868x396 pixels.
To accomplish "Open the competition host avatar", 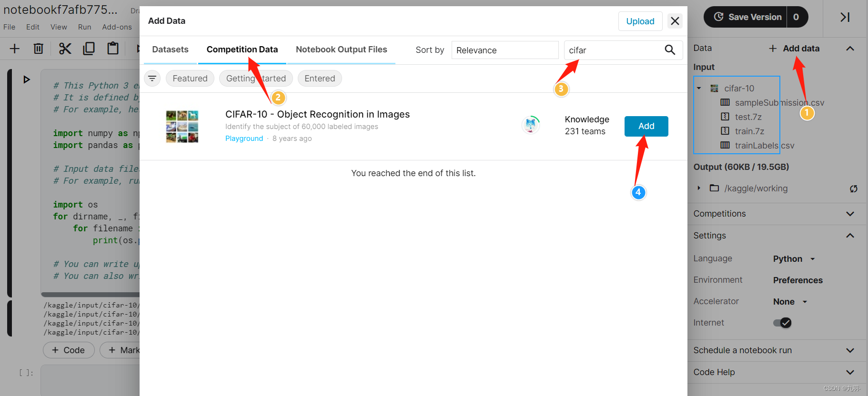I will coord(531,125).
